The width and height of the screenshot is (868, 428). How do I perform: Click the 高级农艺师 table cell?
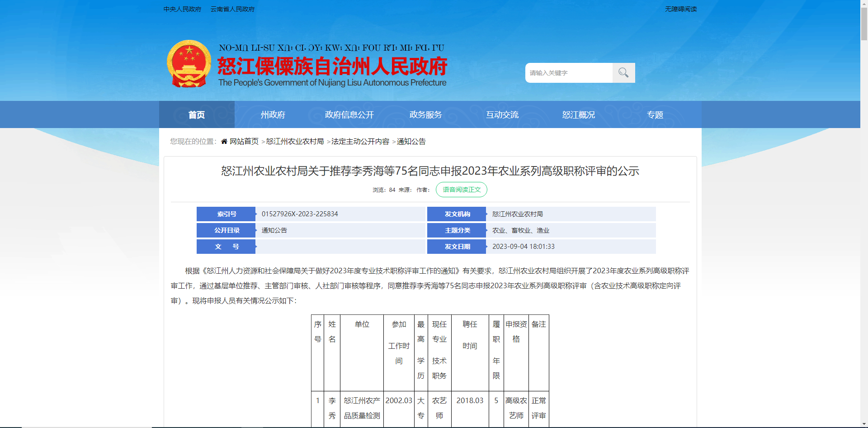[x=516, y=408]
